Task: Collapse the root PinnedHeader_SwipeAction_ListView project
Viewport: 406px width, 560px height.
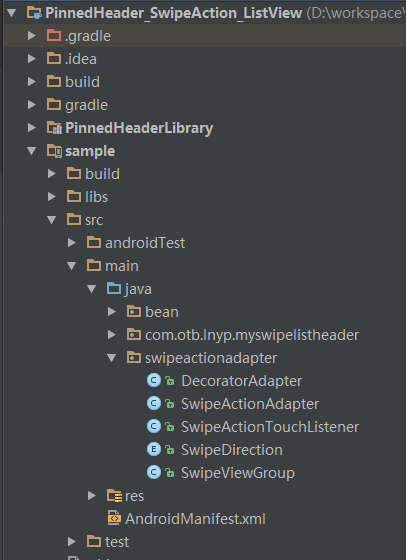Action: pos(12,13)
